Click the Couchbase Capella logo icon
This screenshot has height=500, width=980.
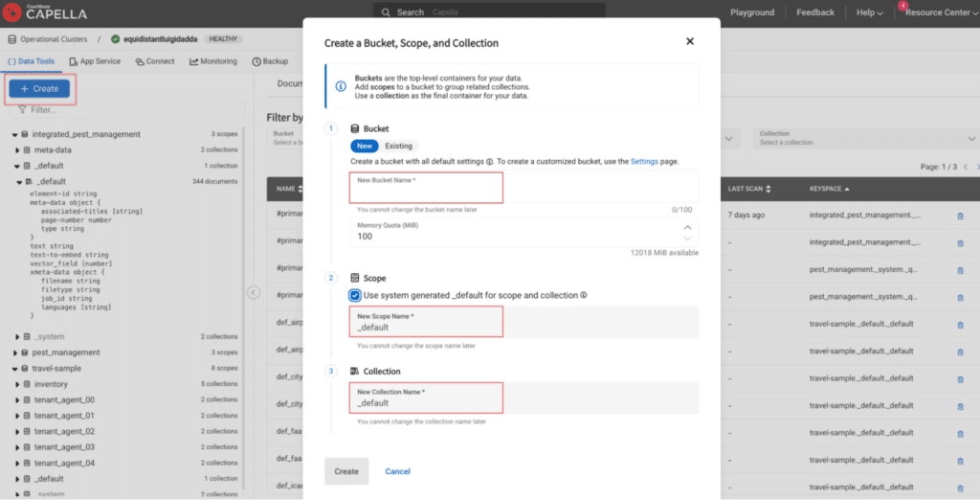click(x=11, y=11)
